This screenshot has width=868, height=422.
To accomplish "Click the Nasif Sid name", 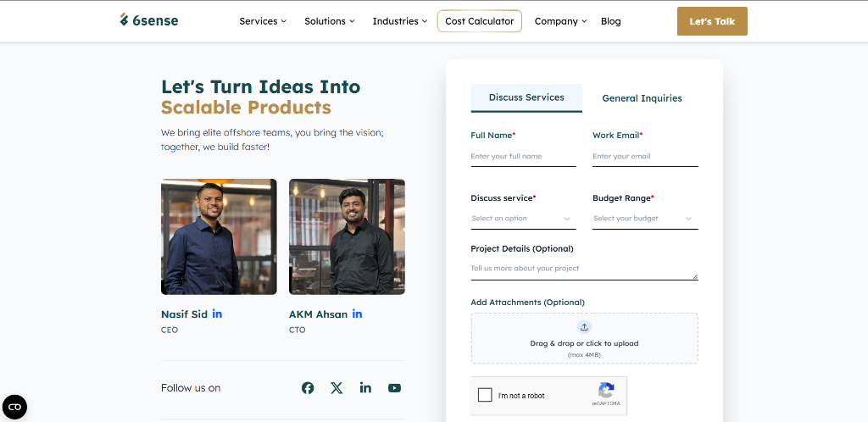I will coord(184,314).
